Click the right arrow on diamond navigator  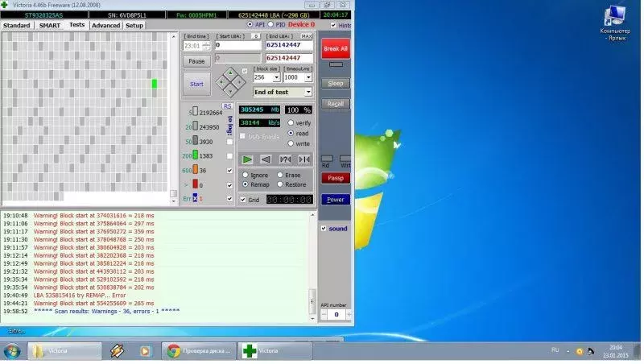pos(239,82)
